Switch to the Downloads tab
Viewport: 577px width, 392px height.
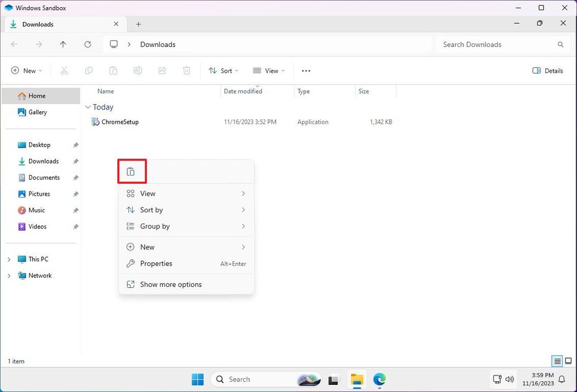click(x=37, y=24)
